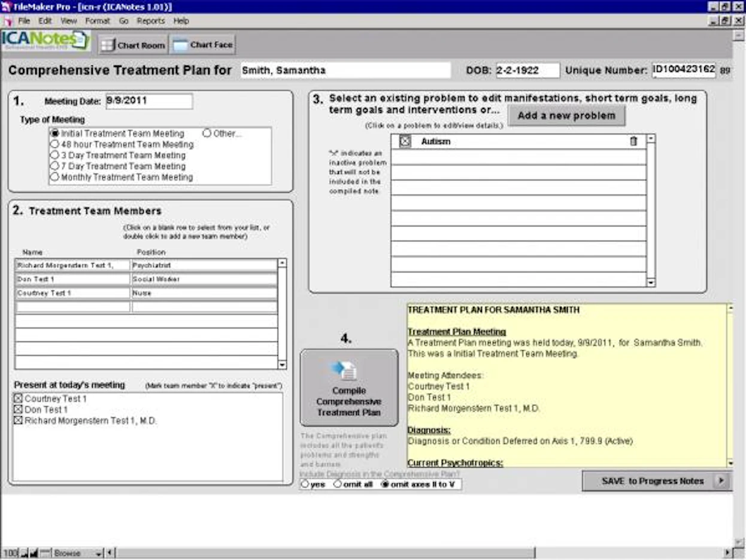The width and height of the screenshot is (746, 560).
Task: Toggle the Autism problem active checkbox
Action: point(405,142)
